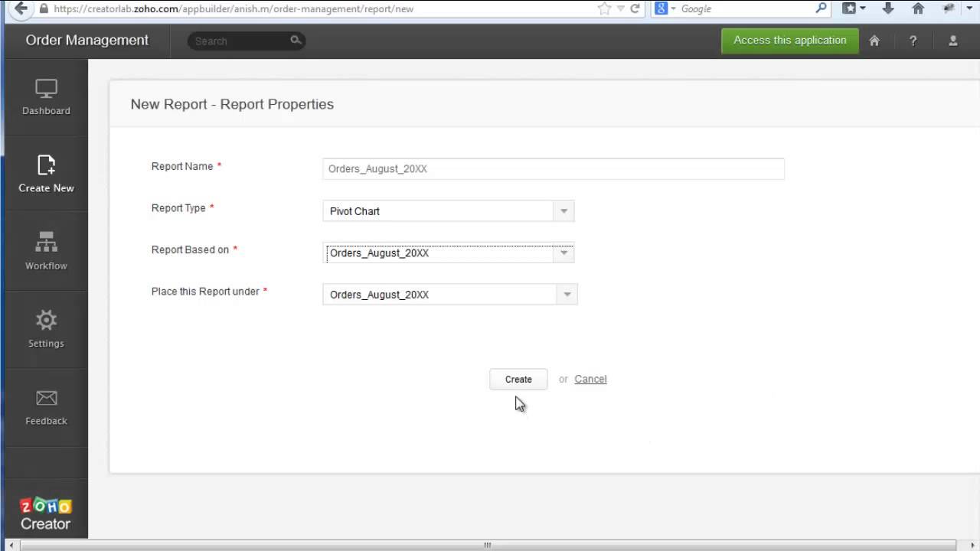Open the user account icon in header

tap(953, 41)
